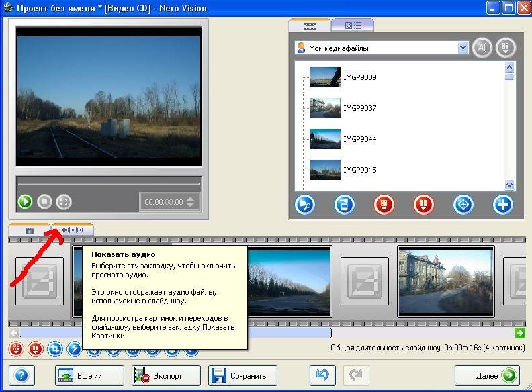
Task: Click the blue plus add-to-project icon
Action: tap(503, 205)
